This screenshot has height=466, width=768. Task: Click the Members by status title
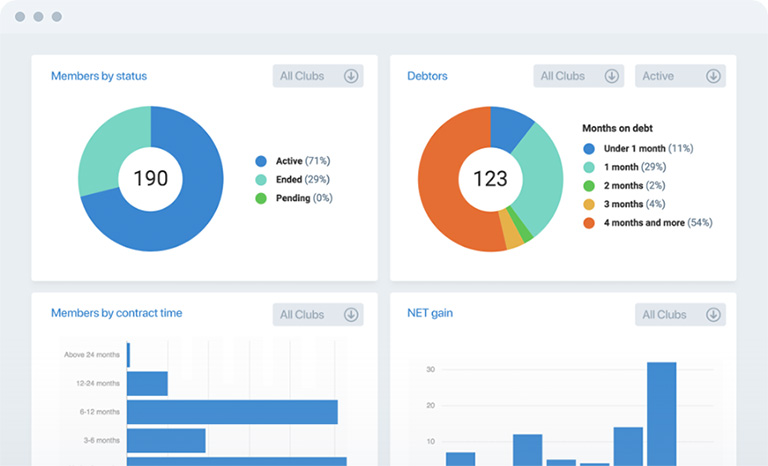[99, 76]
